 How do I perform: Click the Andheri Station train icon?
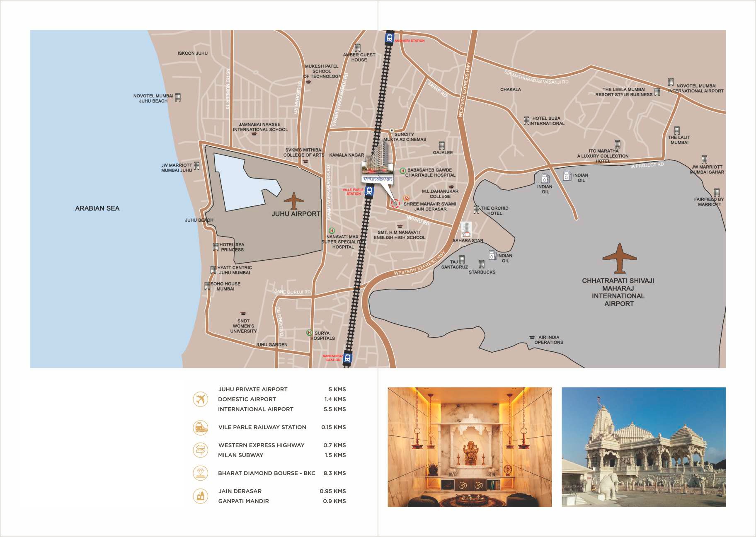(389, 38)
